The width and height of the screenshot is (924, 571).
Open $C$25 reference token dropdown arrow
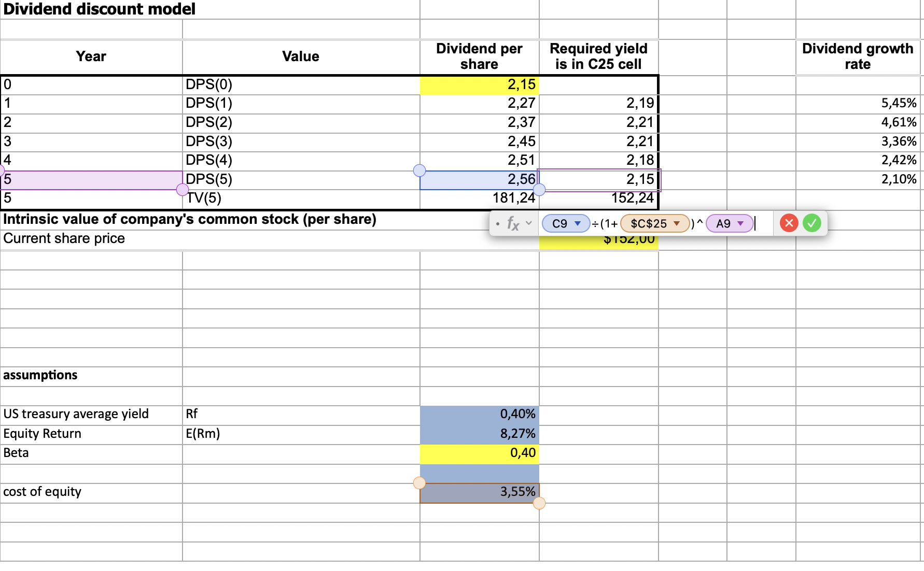coord(677,223)
